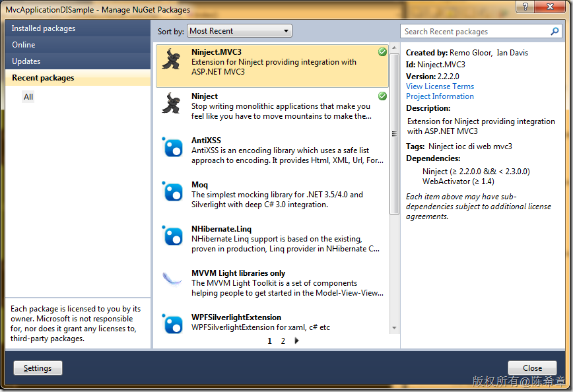The image size is (573, 392).
Task: Select the WPFSilverlightExtension package title
Action: (x=236, y=317)
